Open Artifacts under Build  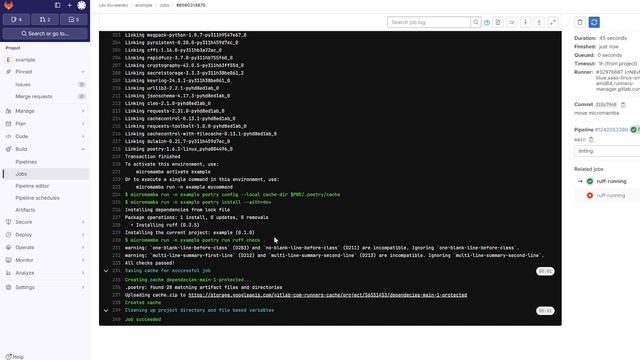point(45,210)
